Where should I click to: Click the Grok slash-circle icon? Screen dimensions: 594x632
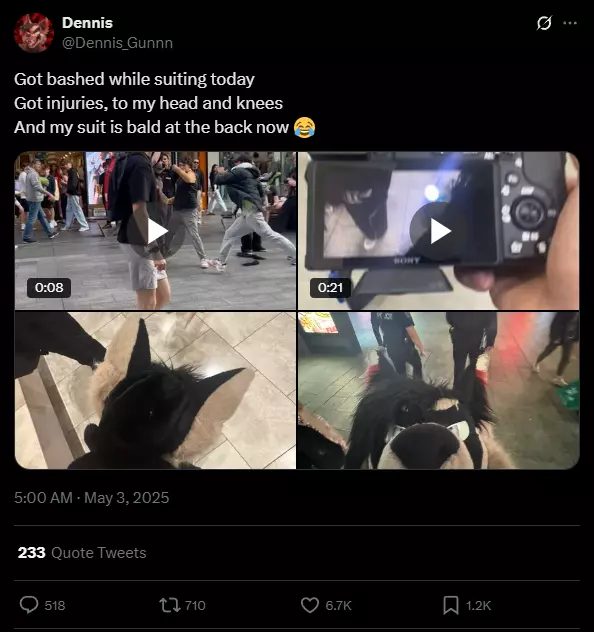[544, 23]
